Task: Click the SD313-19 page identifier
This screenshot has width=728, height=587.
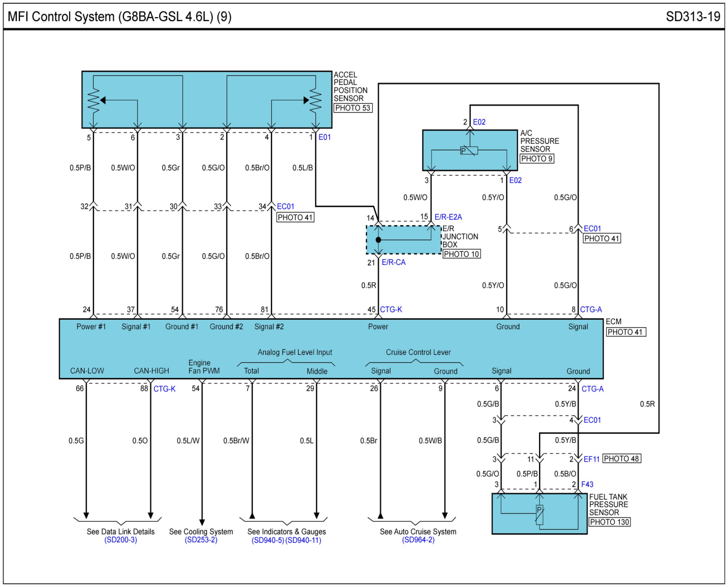Action: click(x=693, y=16)
